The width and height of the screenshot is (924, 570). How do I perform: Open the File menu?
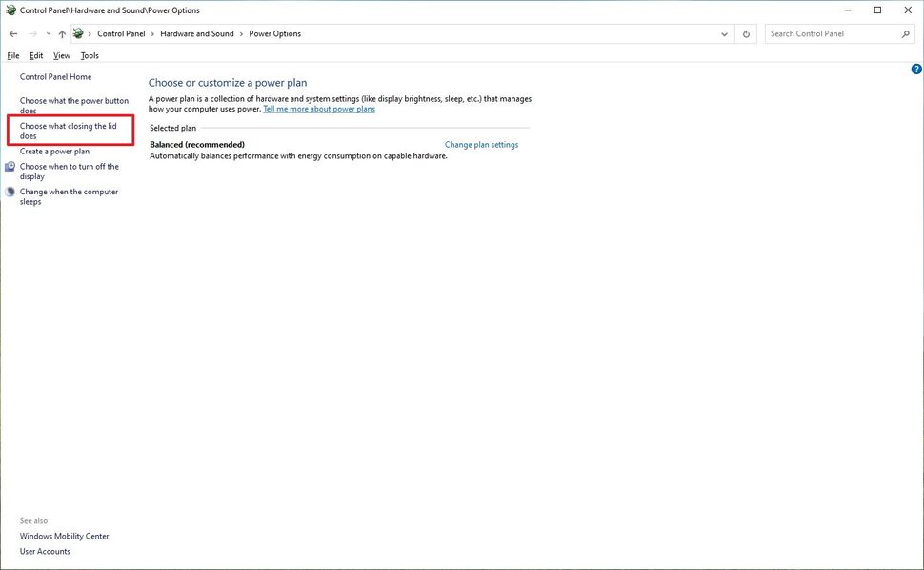(x=13, y=56)
